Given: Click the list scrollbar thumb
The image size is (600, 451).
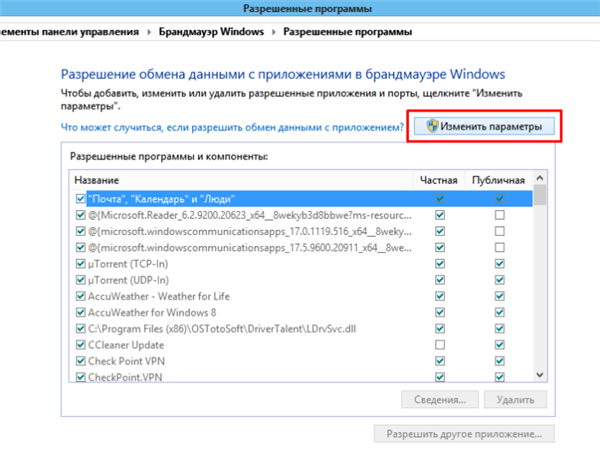Looking at the screenshot, I should tap(540, 195).
